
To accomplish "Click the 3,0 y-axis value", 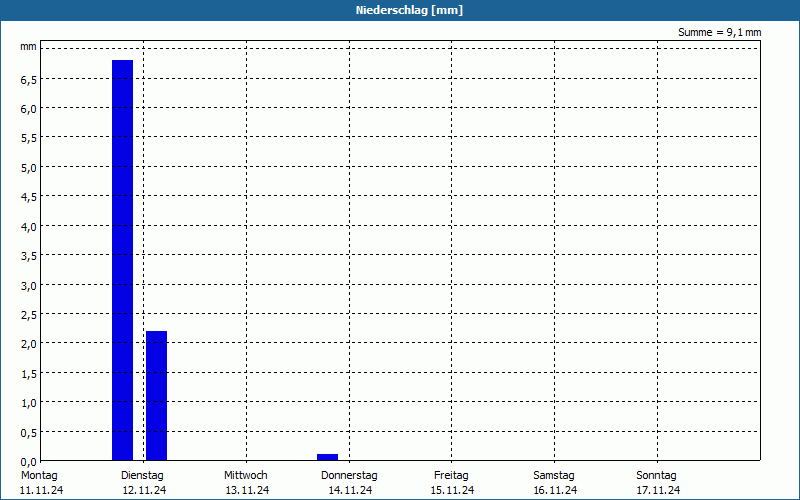I will pyautogui.click(x=29, y=286).
